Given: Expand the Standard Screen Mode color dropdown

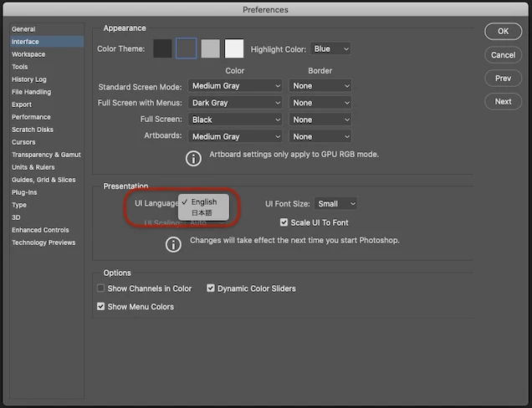Looking at the screenshot, I should 235,86.
